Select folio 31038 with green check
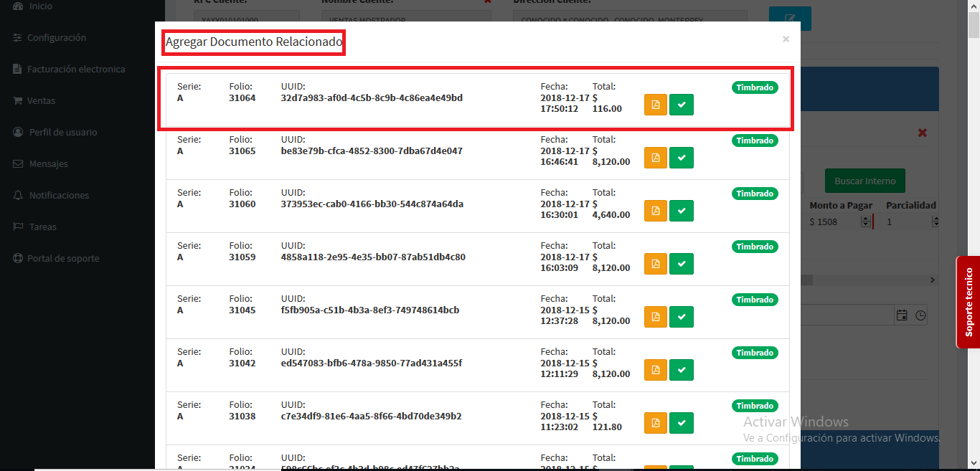 (682, 423)
